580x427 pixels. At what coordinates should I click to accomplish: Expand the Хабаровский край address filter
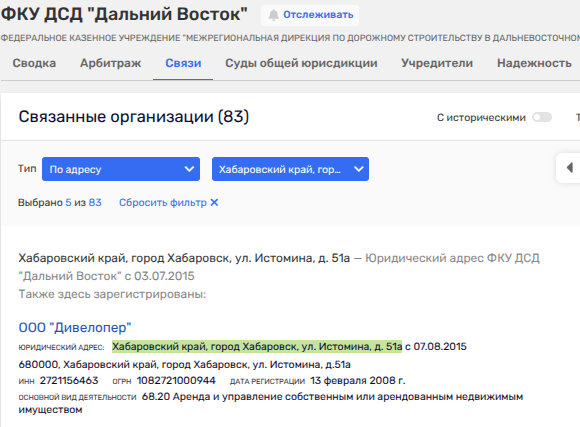290,169
